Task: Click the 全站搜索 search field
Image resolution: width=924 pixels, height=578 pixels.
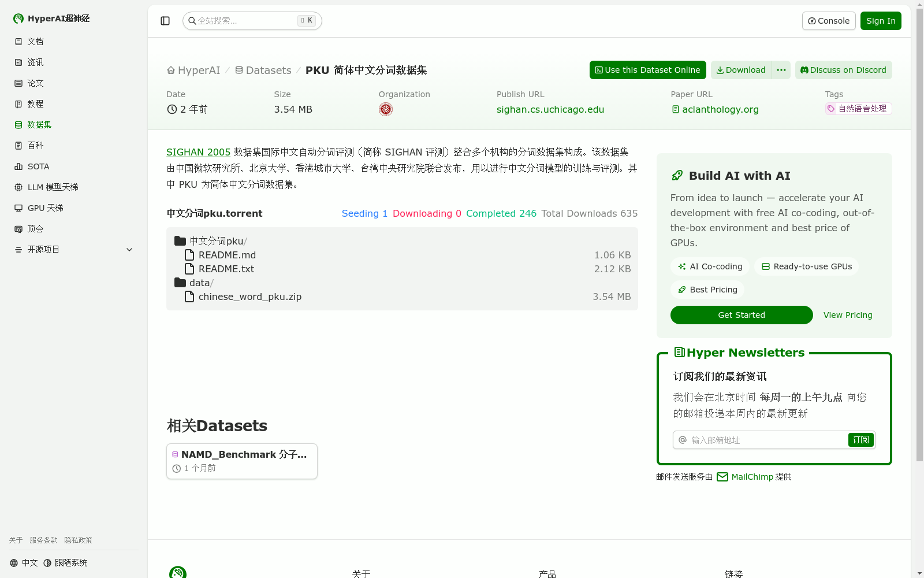Action: click(252, 21)
